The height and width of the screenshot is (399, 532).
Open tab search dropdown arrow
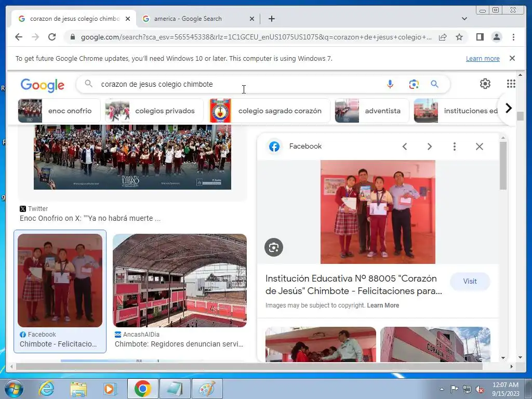coord(464,19)
